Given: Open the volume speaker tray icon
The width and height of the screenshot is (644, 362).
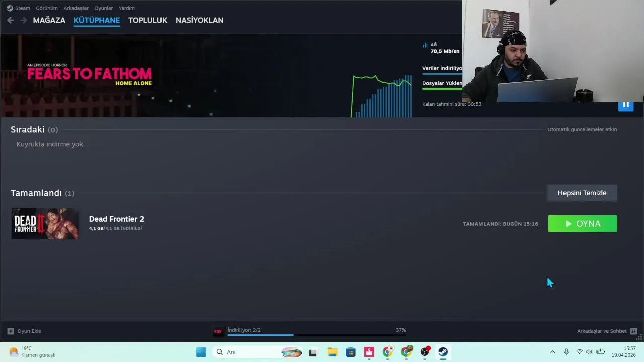Looking at the screenshot, I should coord(589,352).
